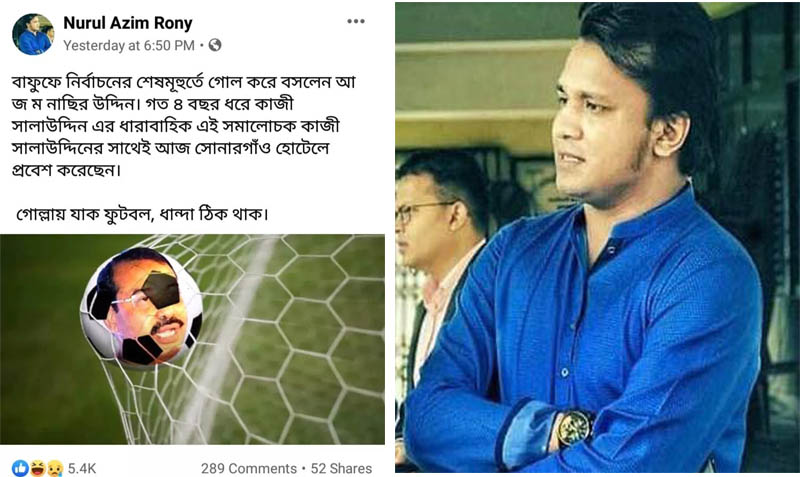The width and height of the screenshot is (800, 477).
Task: Click the Yesterday at 6:50 PM timestamp
Action: 129,45
